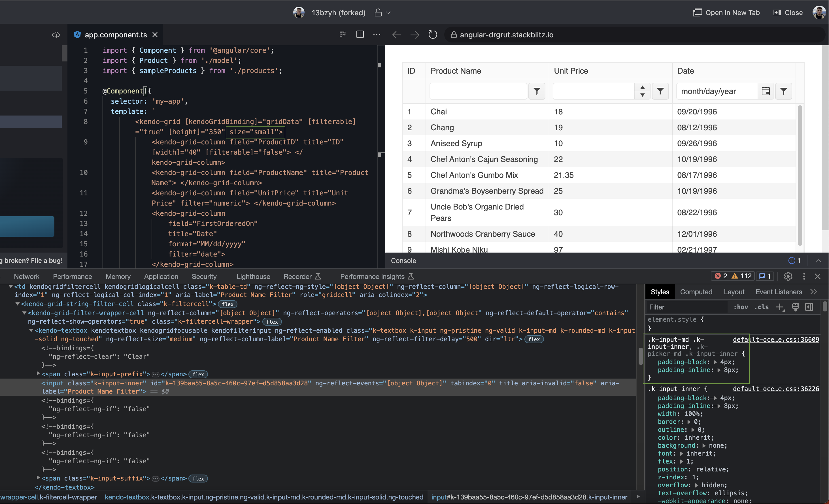The image size is (829, 504).
Task: Open DevTools settings with the gear icon
Action: click(788, 276)
